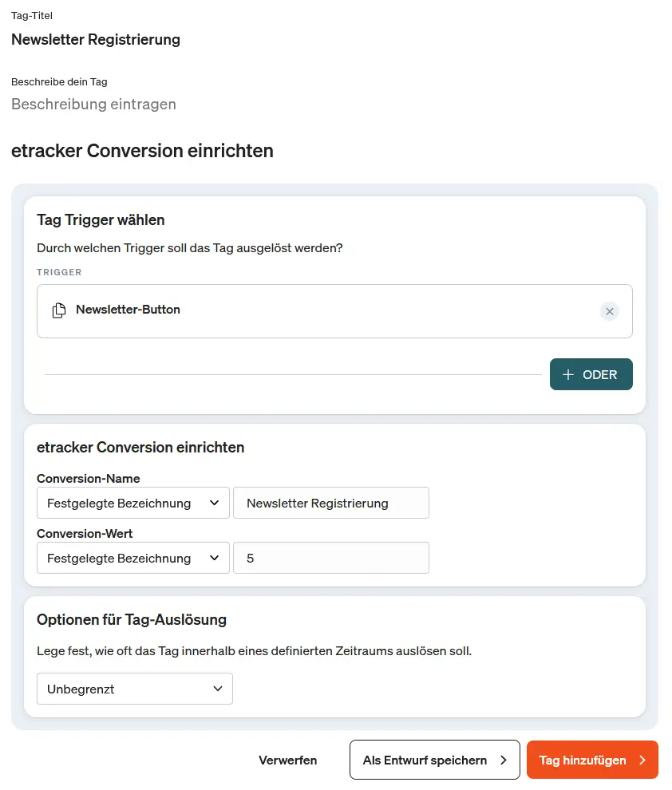Click the dropdown chevron for Conversion-Name

[214, 503]
